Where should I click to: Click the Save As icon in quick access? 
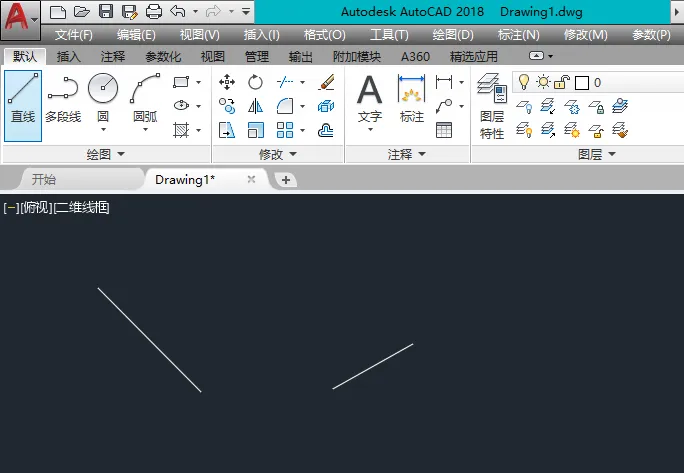pyautogui.click(x=130, y=12)
